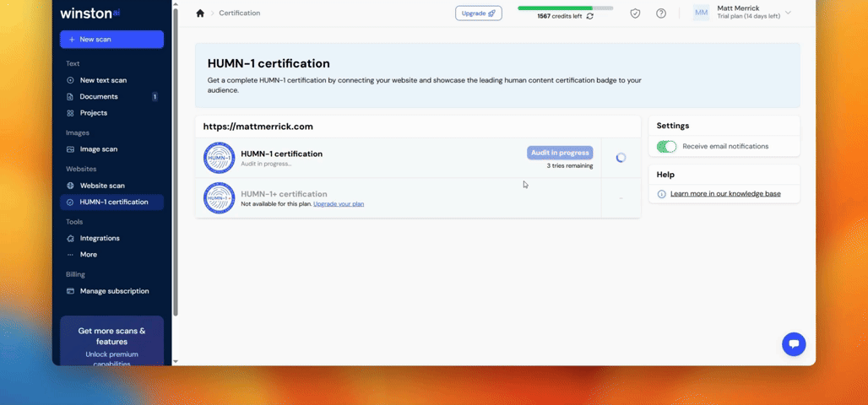Follow the Upgrade your plan link
This screenshot has height=405, width=868.
click(x=339, y=204)
